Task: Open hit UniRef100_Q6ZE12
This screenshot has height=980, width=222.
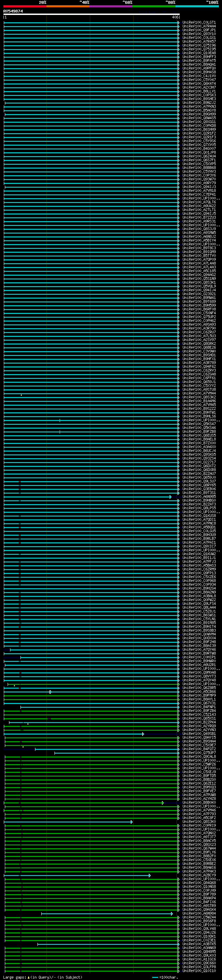Action: pos(199,783)
